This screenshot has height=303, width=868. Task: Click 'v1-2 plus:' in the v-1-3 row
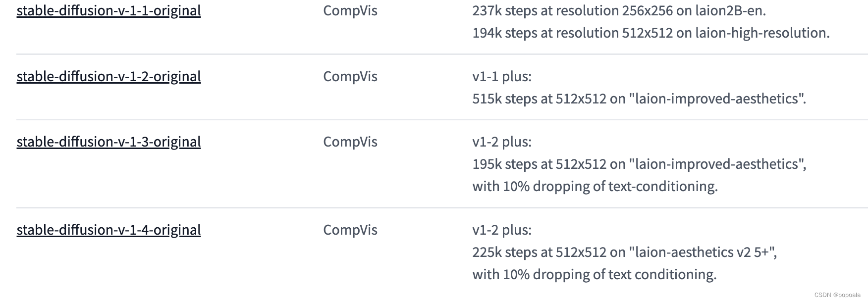[x=502, y=142]
